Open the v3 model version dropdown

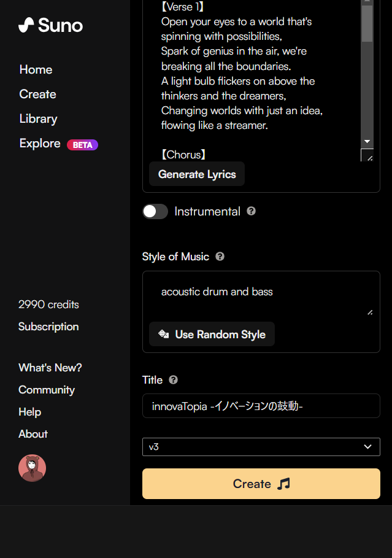click(261, 447)
